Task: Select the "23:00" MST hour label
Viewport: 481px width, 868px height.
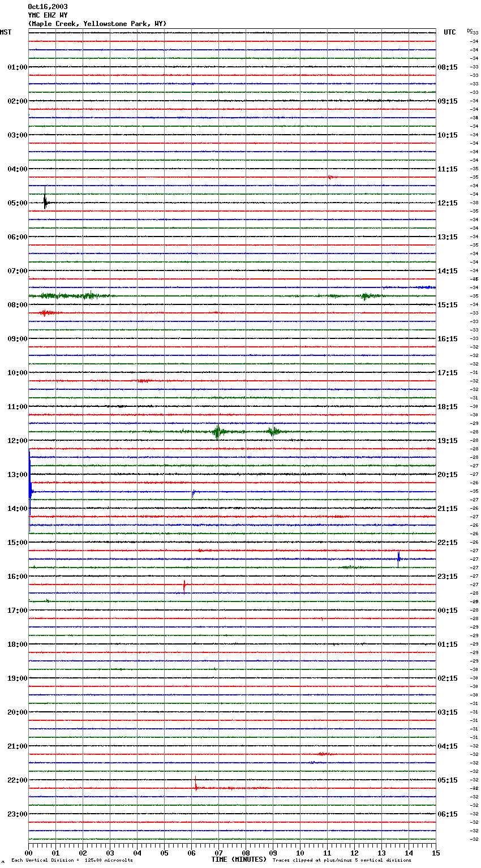Action: coord(18,814)
